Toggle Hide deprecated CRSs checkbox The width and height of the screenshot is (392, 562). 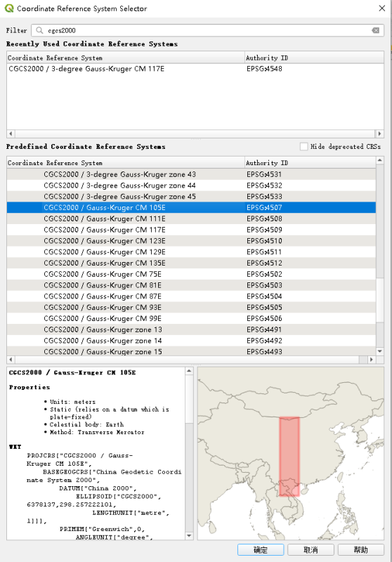[x=304, y=147]
